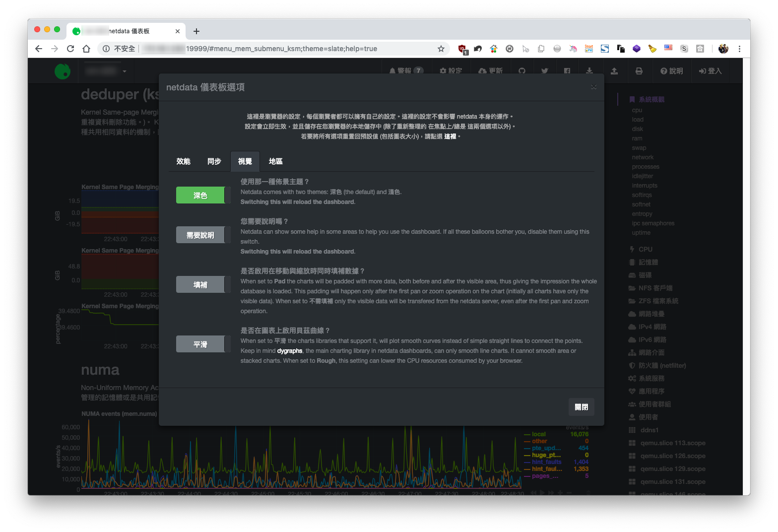Open Chrome's three-dot menu
Image resolution: width=778 pixels, height=532 pixels.
tap(739, 49)
